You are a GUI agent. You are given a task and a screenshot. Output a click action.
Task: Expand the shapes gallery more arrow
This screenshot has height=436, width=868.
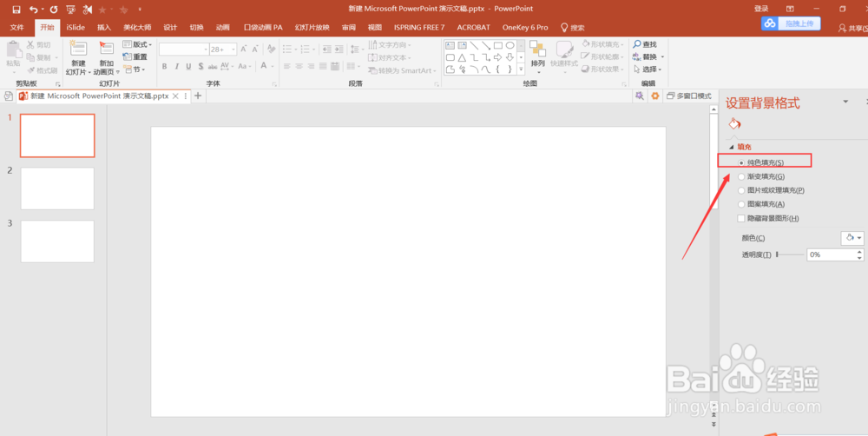pos(521,69)
